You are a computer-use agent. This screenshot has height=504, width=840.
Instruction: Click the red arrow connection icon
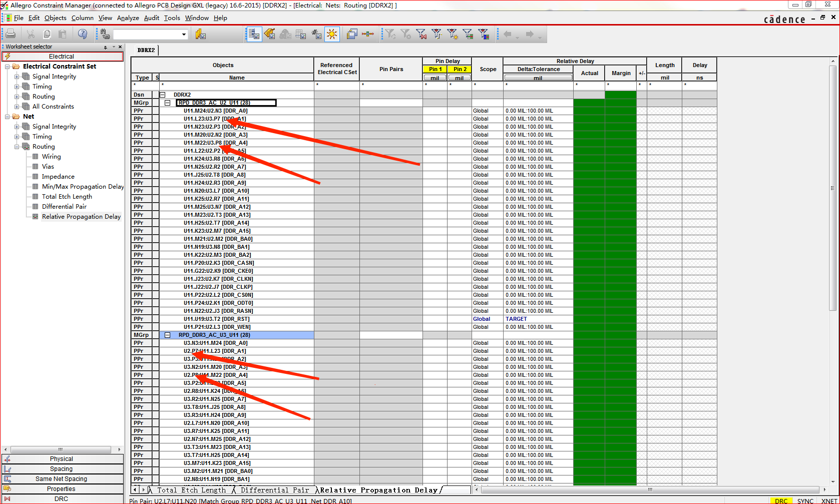coord(368,34)
